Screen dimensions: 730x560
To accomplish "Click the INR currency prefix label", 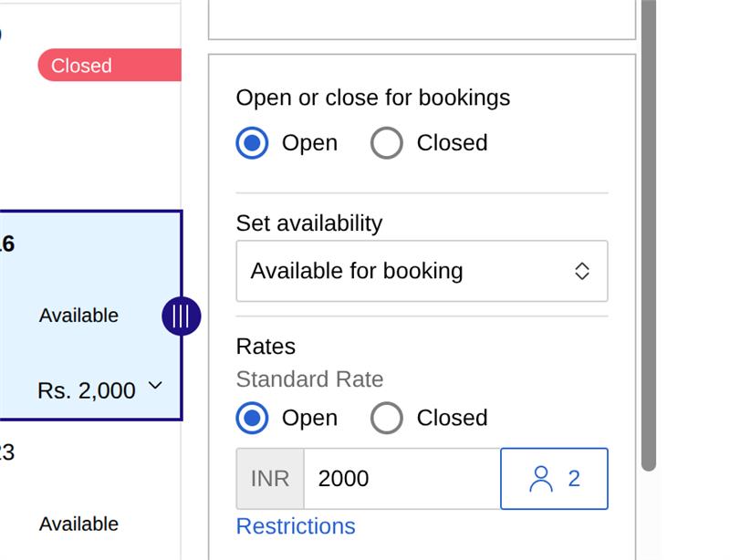I will (x=270, y=479).
